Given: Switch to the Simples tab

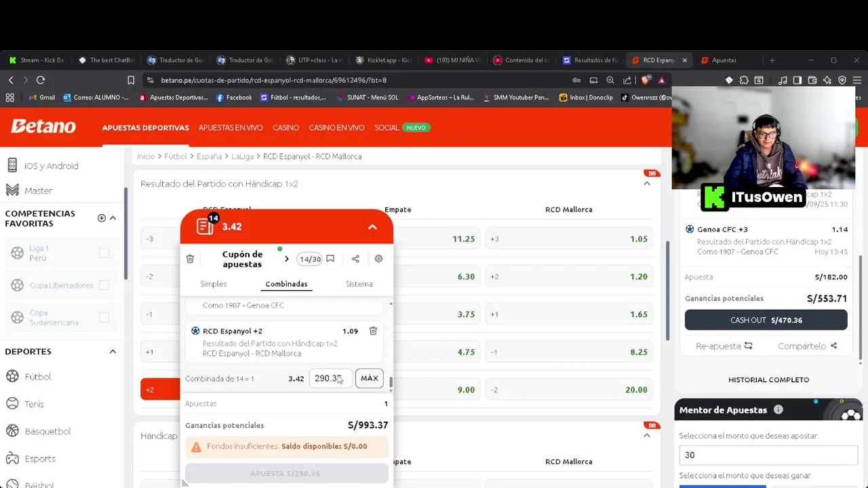Looking at the screenshot, I should (x=214, y=284).
